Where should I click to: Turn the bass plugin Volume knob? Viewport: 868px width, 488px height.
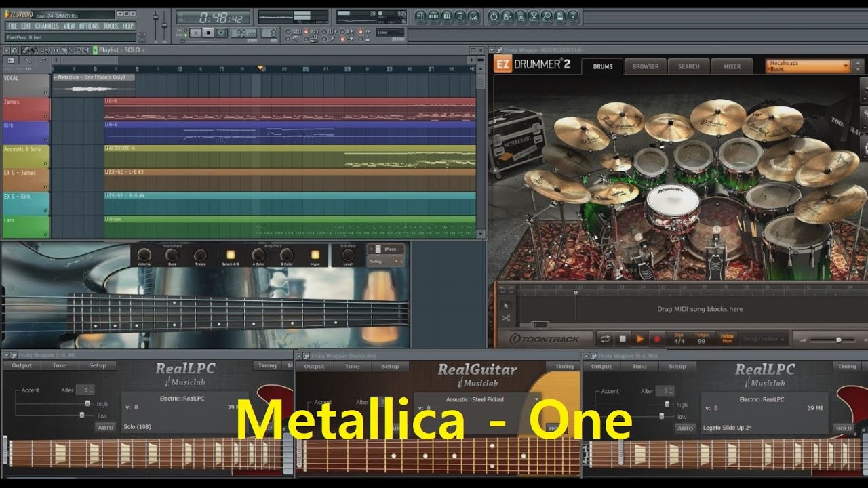(x=144, y=256)
